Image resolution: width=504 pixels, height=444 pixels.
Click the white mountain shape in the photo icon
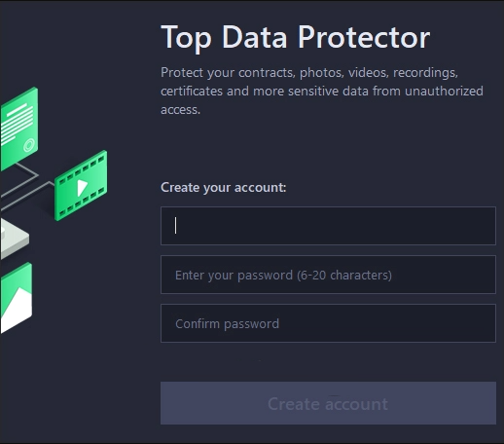pyautogui.click(x=17, y=311)
